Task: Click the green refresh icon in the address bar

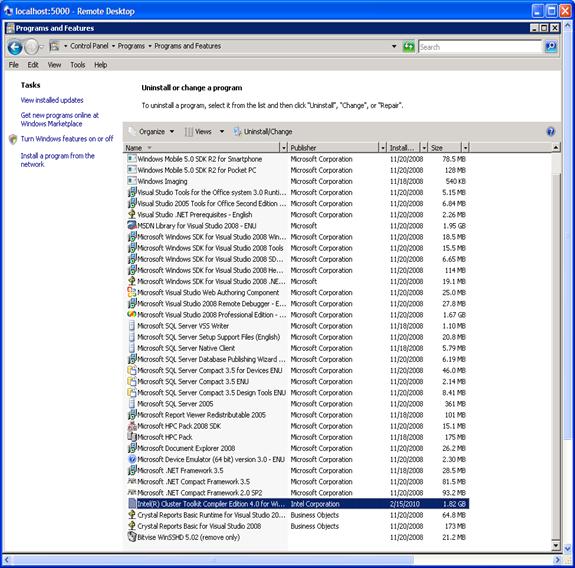Action: 409,47
